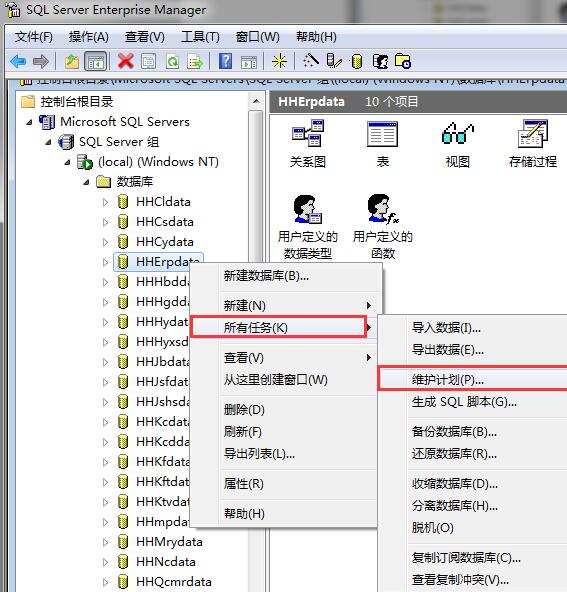Click the Run a Wizard wand icon
The height and width of the screenshot is (592, 567).
click(311, 61)
